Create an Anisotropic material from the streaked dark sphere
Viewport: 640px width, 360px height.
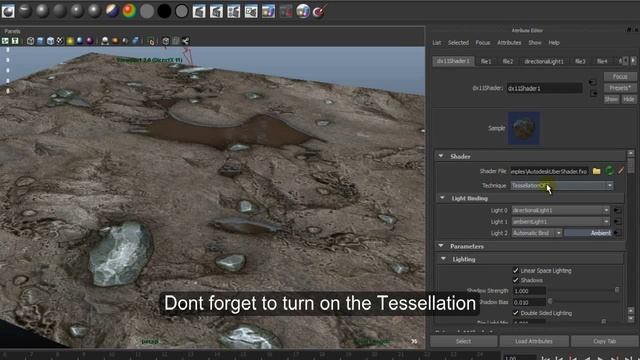pos(25,11)
